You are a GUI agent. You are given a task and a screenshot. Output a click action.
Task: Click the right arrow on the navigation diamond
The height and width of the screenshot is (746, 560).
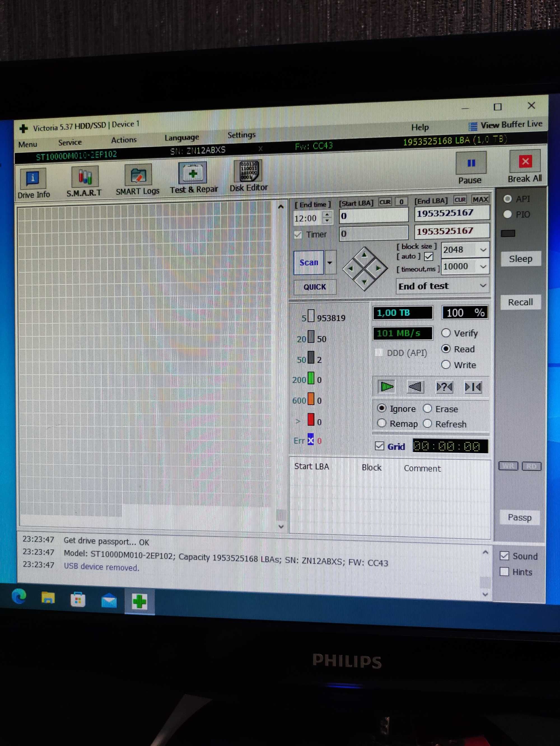[x=378, y=268]
